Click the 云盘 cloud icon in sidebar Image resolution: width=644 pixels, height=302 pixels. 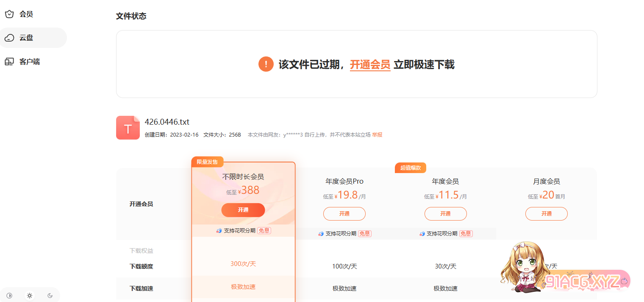tap(9, 38)
